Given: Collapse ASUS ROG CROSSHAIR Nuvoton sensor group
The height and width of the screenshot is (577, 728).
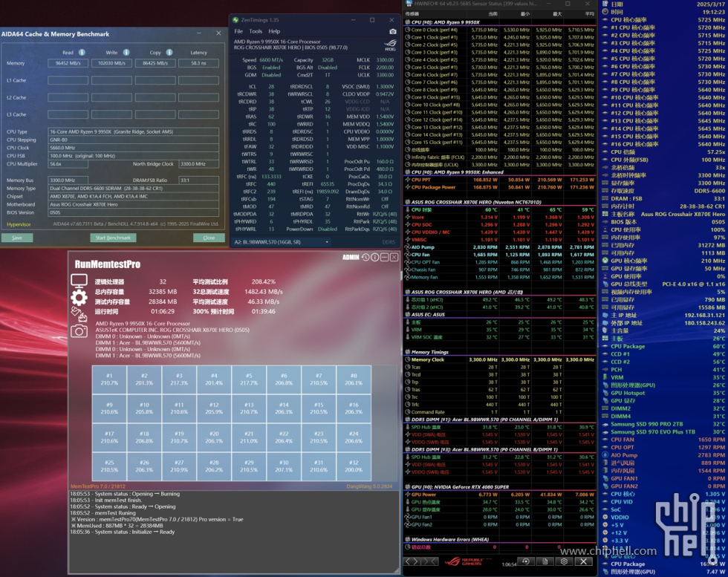Looking at the screenshot, I should tap(408, 202).
